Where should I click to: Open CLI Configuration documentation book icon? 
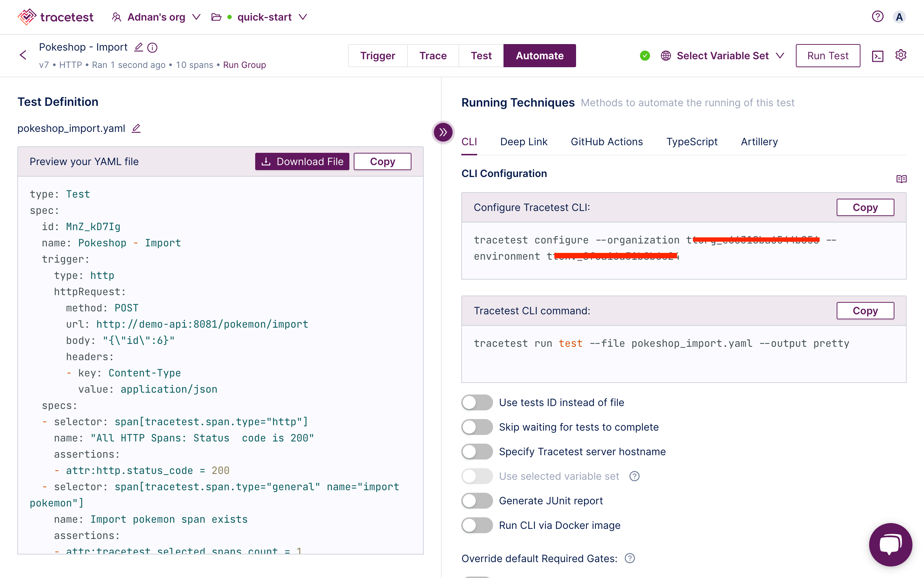[x=901, y=179]
